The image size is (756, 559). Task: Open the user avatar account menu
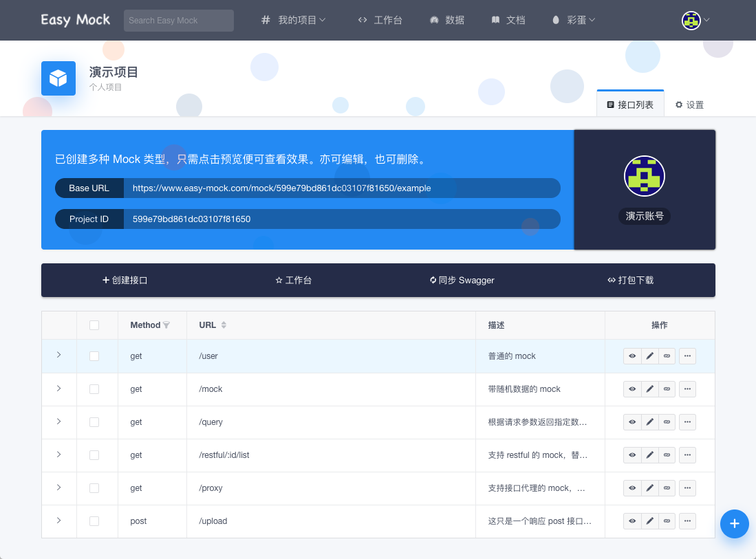695,20
